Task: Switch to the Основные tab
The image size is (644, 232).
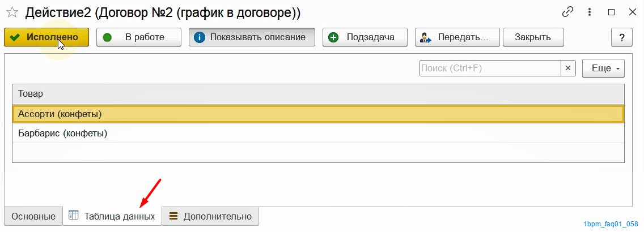Action: 33,216
